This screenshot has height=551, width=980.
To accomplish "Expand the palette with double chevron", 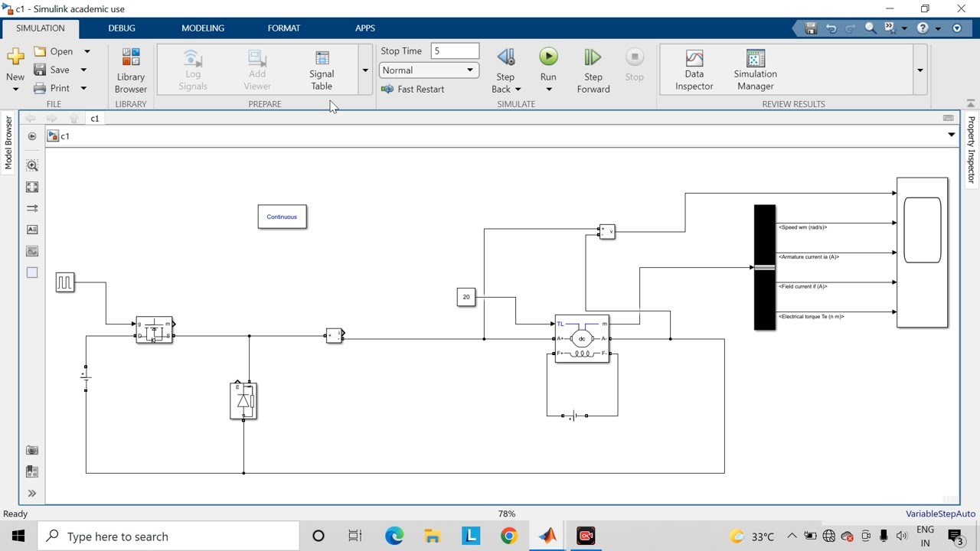I will [32, 494].
